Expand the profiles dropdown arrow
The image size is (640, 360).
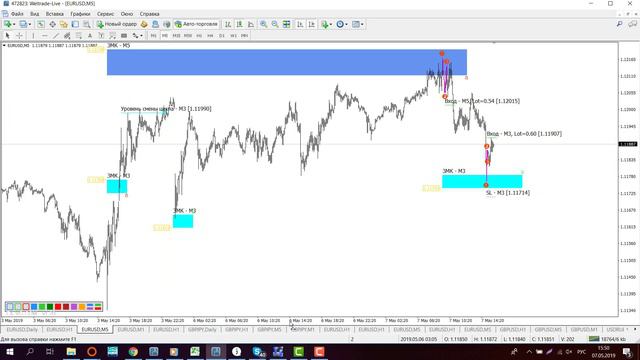coord(30,24)
